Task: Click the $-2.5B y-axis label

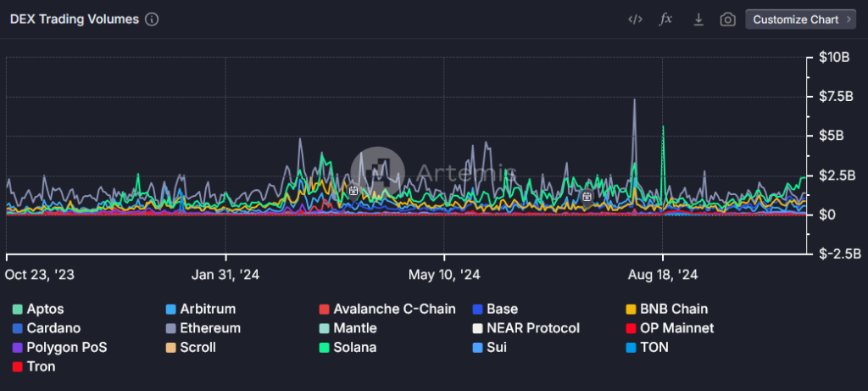Action: (x=839, y=254)
